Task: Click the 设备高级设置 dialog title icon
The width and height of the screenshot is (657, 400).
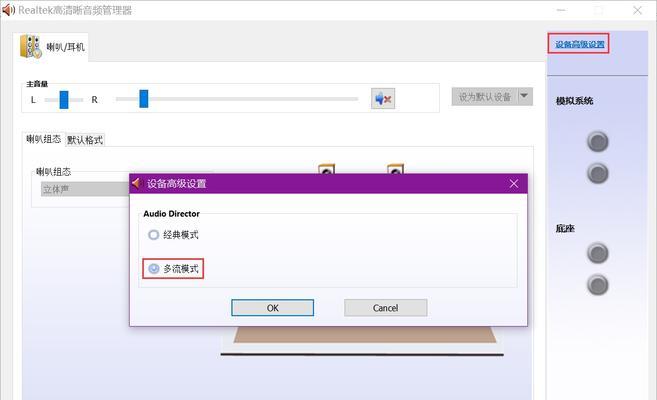Action: (x=136, y=183)
